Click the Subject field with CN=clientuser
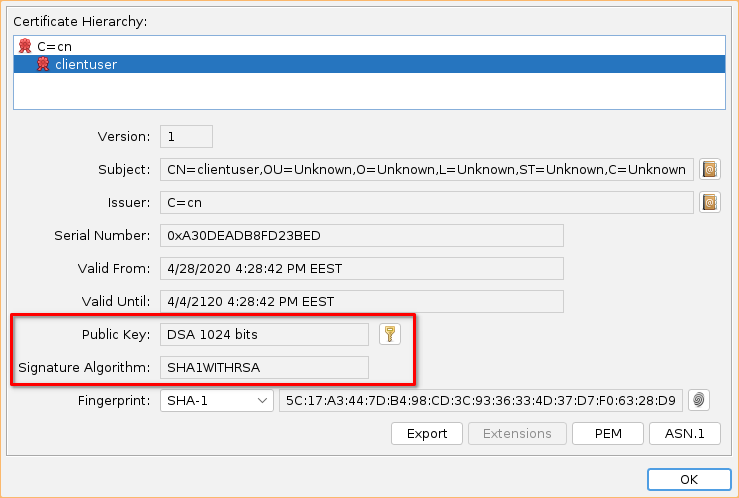This screenshot has height=498, width=739. 427,169
